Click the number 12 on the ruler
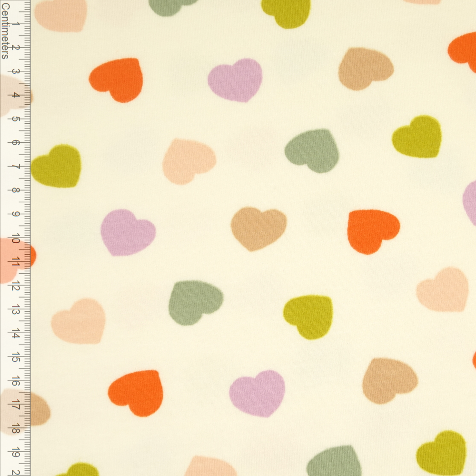The height and width of the screenshot is (476, 476). (16, 285)
